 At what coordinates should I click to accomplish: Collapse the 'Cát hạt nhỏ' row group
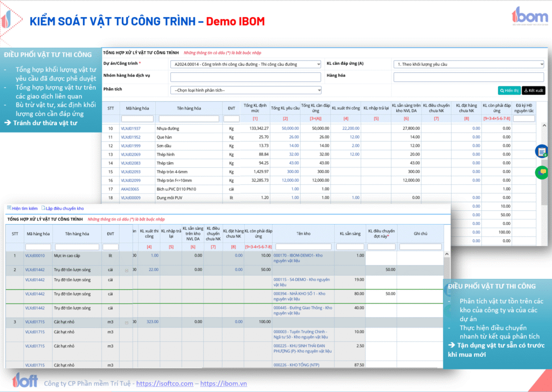point(127,322)
